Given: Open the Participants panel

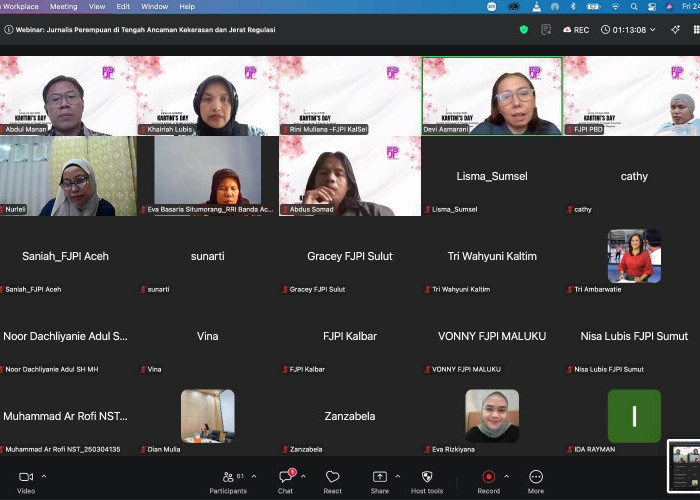Looking at the screenshot, I should [228, 482].
